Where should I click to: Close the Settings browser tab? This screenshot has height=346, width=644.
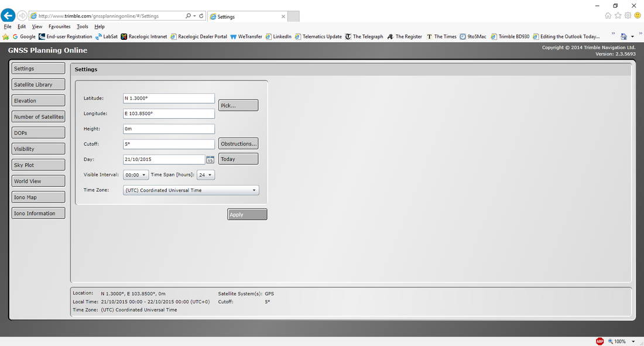[283, 17]
